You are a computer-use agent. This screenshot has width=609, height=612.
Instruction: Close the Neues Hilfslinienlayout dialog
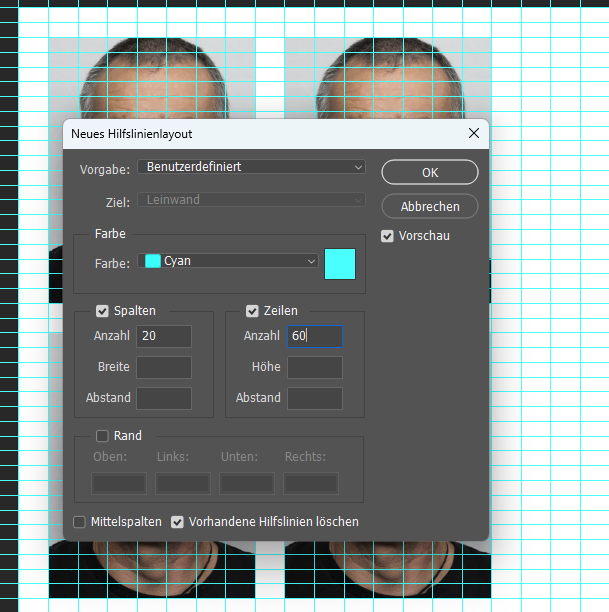tap(473, 133)
